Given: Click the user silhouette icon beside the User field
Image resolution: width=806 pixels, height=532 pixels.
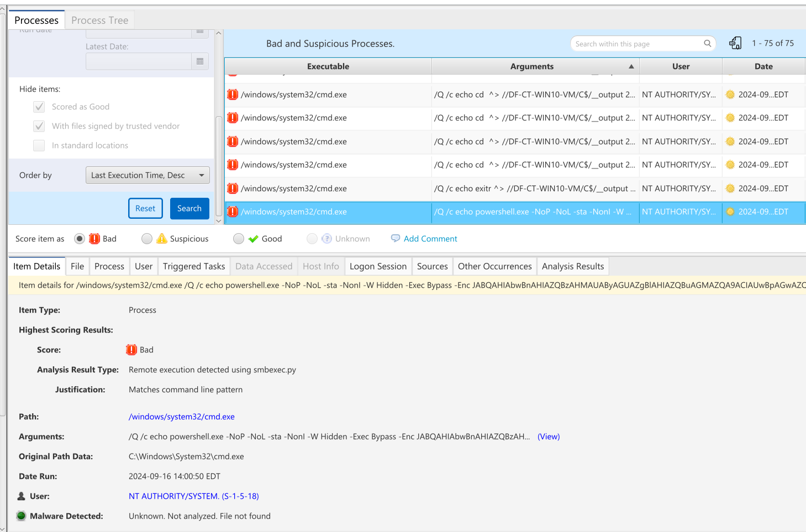Looking at the screenshot, I should [22, 496].
